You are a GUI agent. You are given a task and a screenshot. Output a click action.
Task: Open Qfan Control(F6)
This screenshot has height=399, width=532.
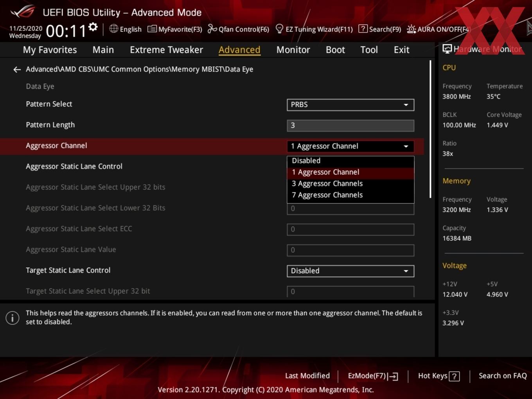238,29
